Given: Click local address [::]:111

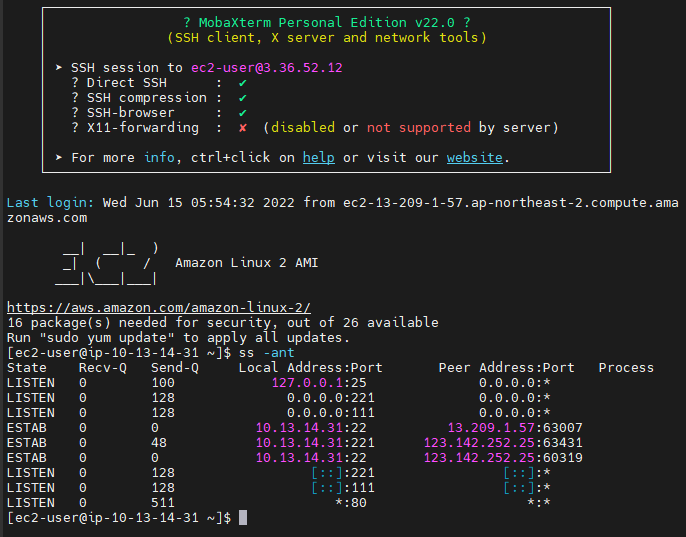Looking at the screenshot, I should (x=343, y=488).
